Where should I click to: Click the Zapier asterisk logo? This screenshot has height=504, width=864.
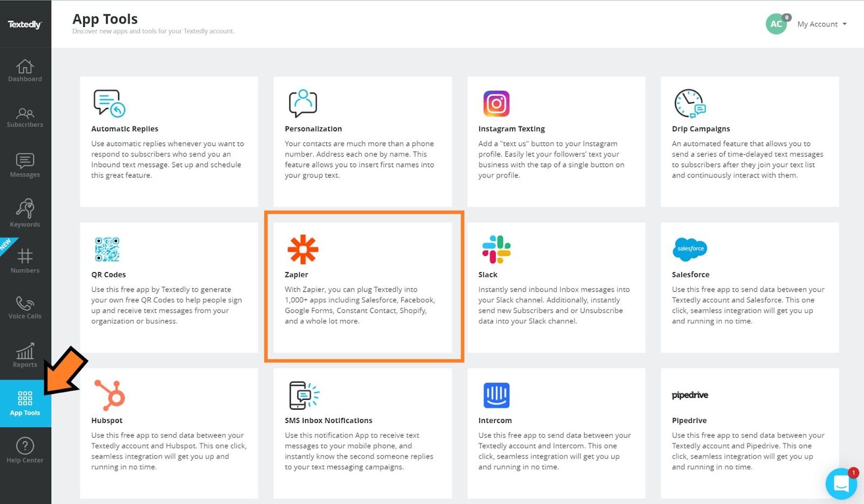point(303,249)
